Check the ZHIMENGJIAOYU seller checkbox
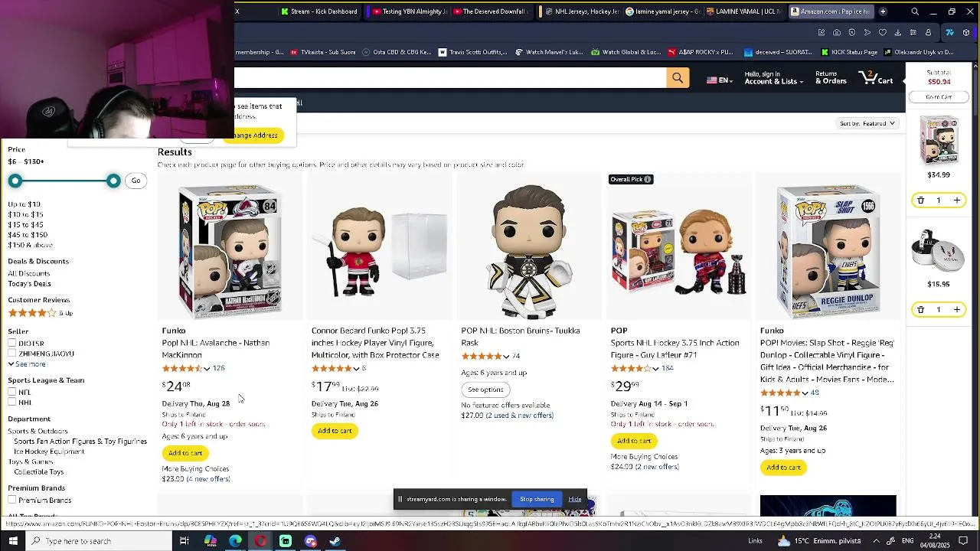Image resolution: width=980 pixels, height=551 pixels. tap(11, 354)
